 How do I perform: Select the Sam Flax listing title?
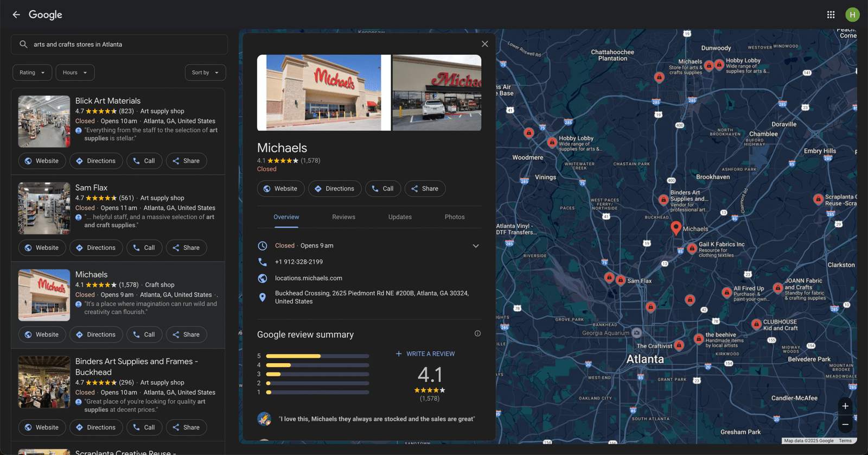click(x=91, y=188)
